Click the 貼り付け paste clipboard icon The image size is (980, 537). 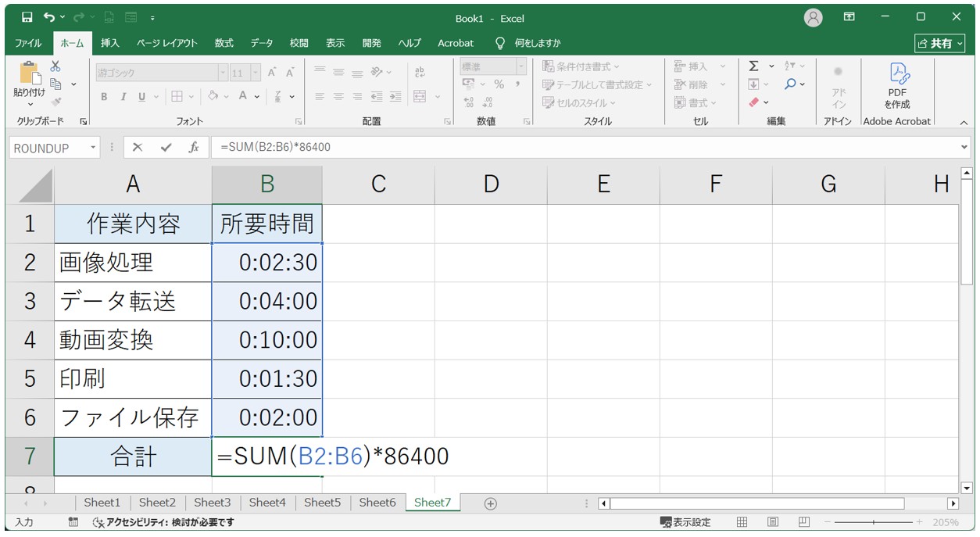point(29,74)
